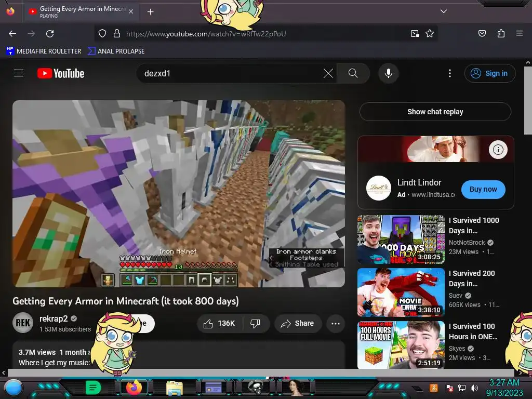
Task: Open www.lindtusa.com ad link
Action: (x=433, y=195)
